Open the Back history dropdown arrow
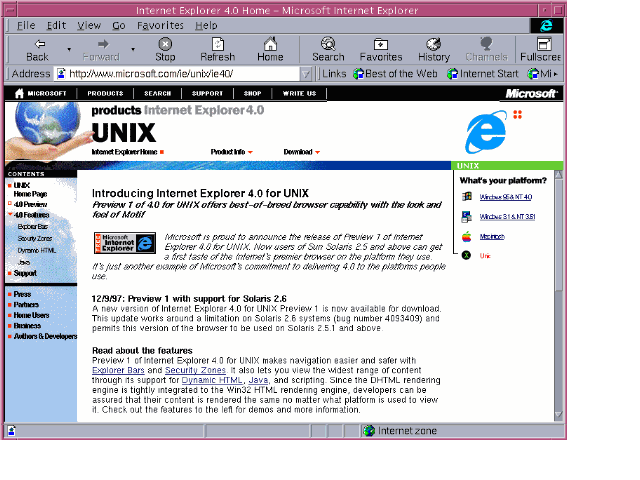Screen dimensions: 640x480 [69, 49]
